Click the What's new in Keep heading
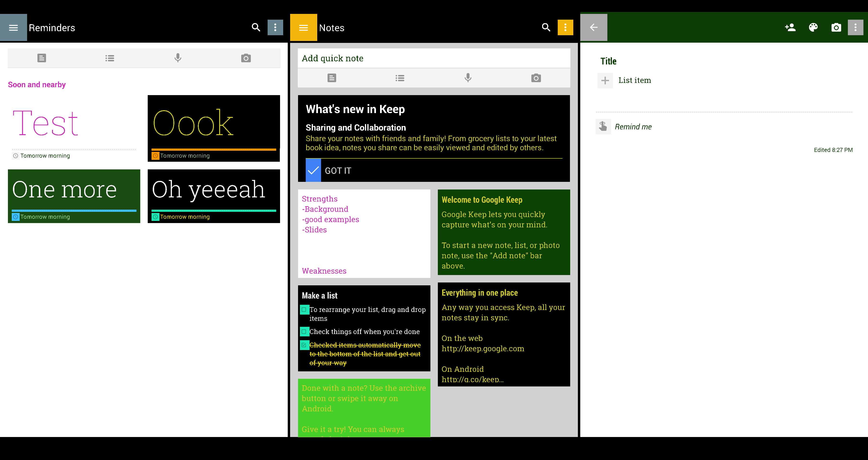 (355, 109)
